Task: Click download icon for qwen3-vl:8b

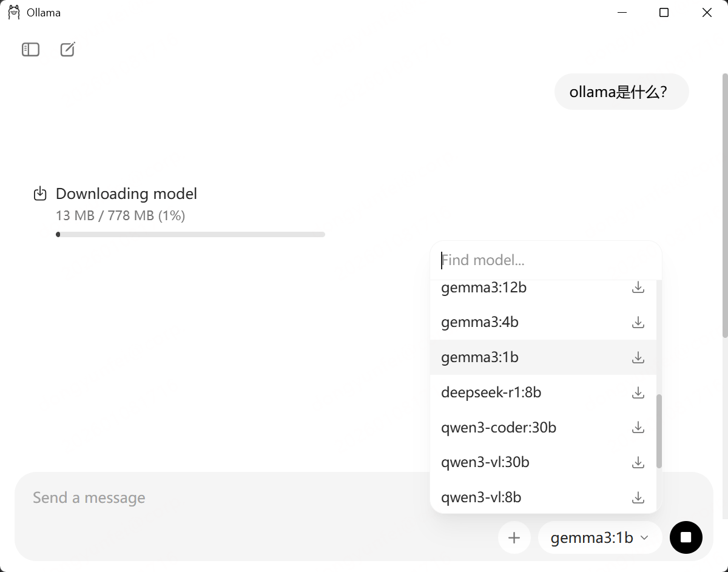Action: [x=638, y=497]
